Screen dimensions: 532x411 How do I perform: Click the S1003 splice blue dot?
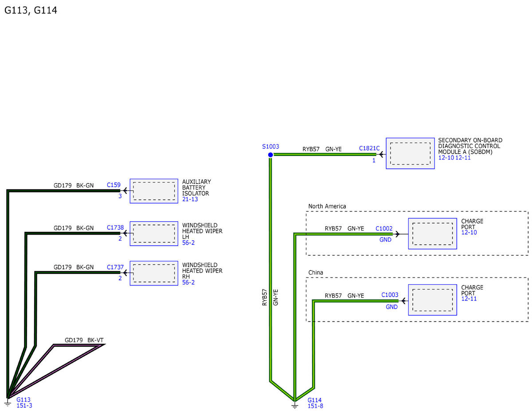[270, 154]
